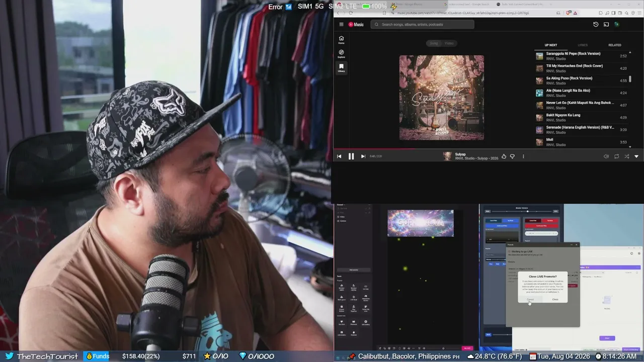Click the purple Start button
Viewport: 644px width, 362px height.
(x=607, y=338)
